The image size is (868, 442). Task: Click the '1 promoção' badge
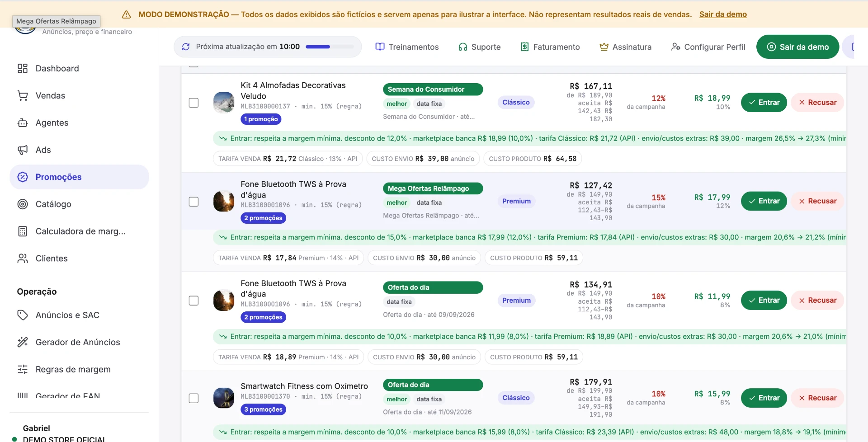(x=261, y=119)
